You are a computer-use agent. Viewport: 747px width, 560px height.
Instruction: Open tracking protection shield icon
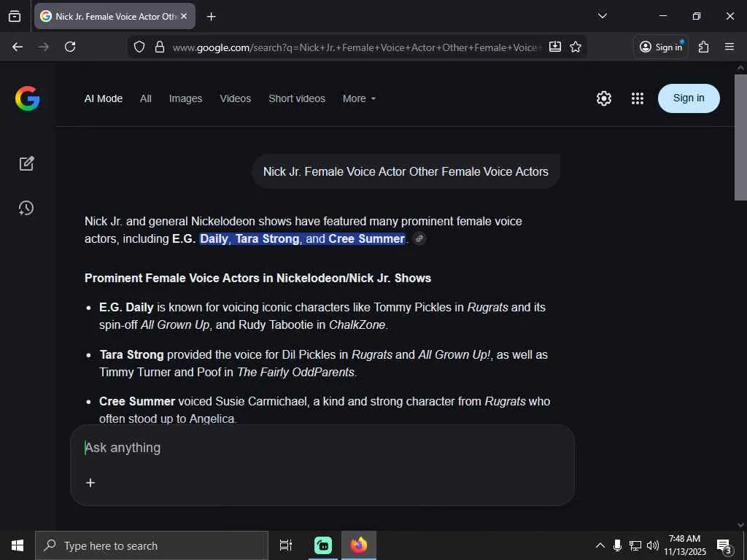click(x=139, y=47)
